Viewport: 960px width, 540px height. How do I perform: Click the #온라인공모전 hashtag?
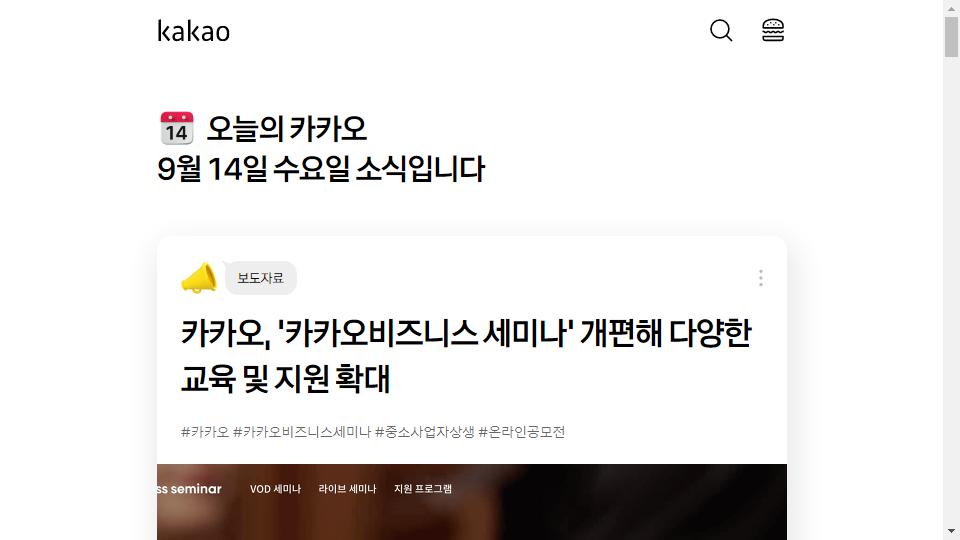click(x=522, y=432)
